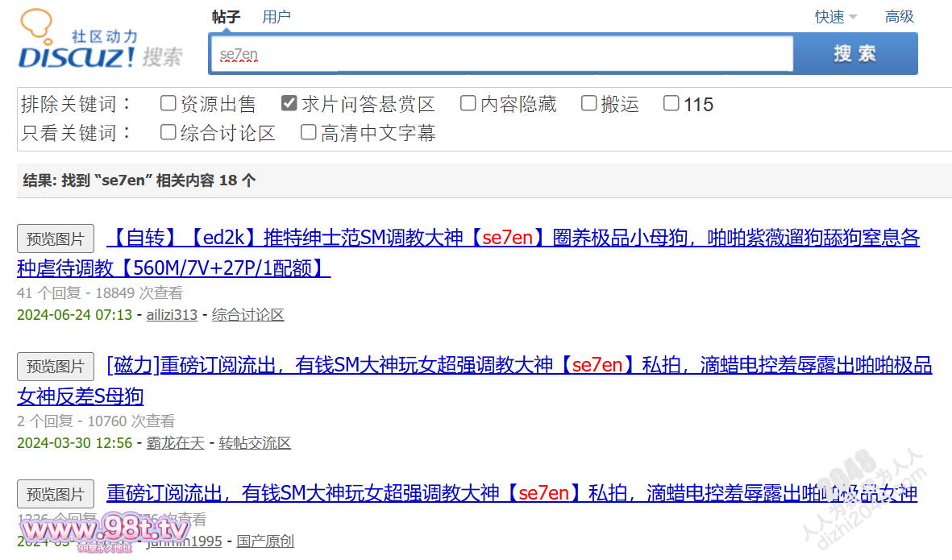Click 预览图片 for the second result
Image resolution: width=952 pixels, height=560 pixels.
coord(56,367)
